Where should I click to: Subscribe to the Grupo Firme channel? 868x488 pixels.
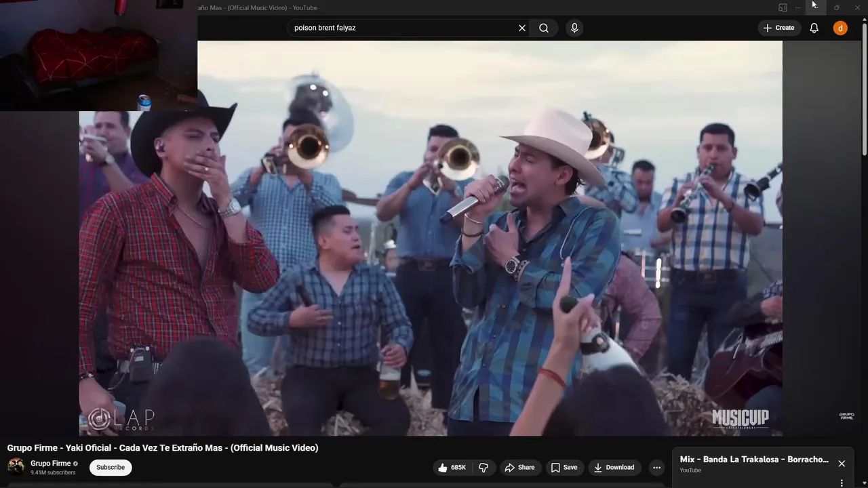(111, 467)
